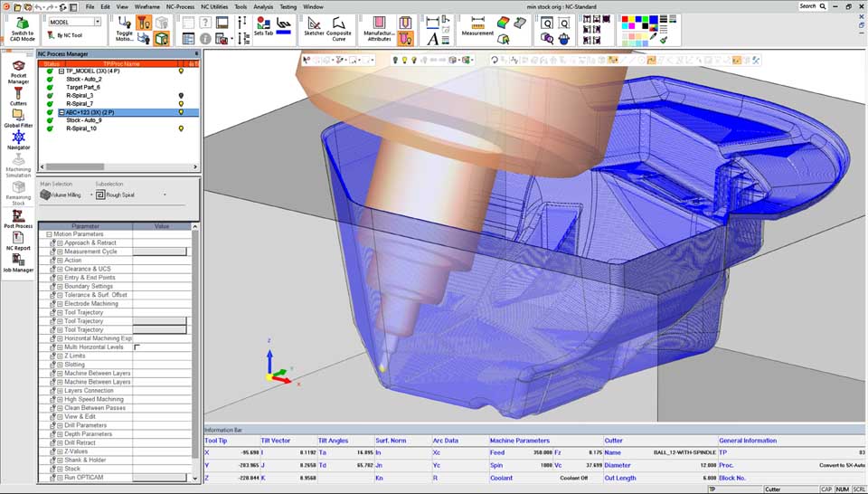
Task: Open the Cutters tool
Action: 18,96
